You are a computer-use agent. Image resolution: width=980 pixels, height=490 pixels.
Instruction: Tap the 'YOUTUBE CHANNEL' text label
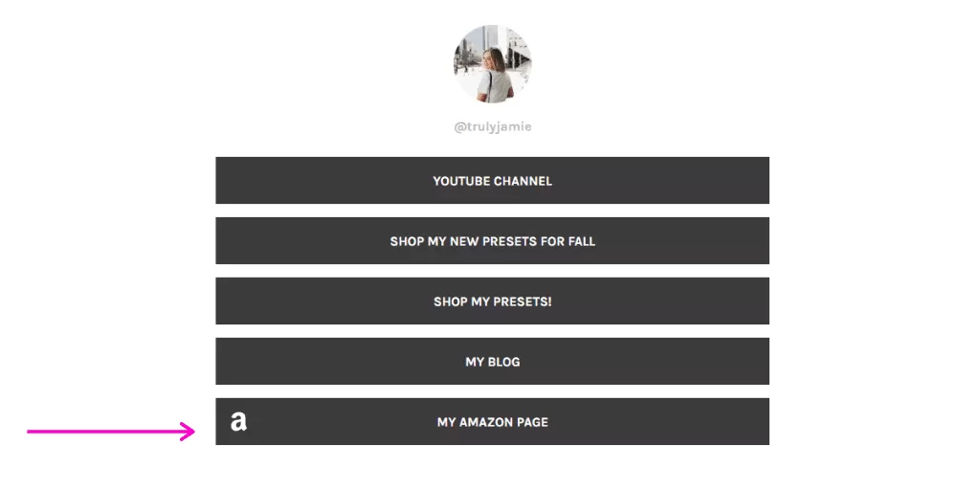(492, 181)
